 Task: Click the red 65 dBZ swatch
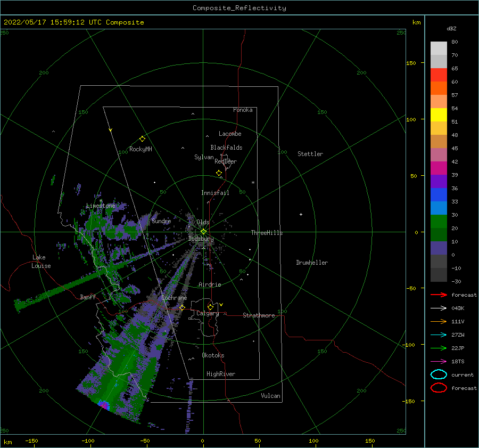(439, 75)
